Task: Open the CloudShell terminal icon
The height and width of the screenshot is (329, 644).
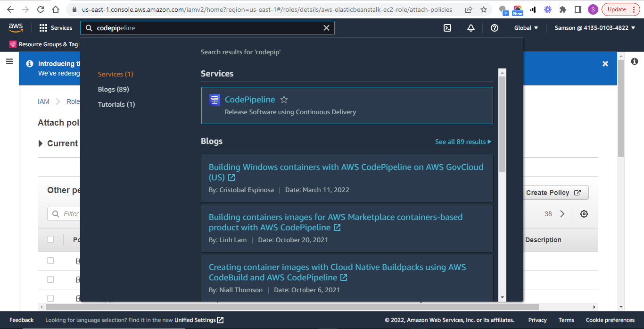Action: tap(447, 28)
